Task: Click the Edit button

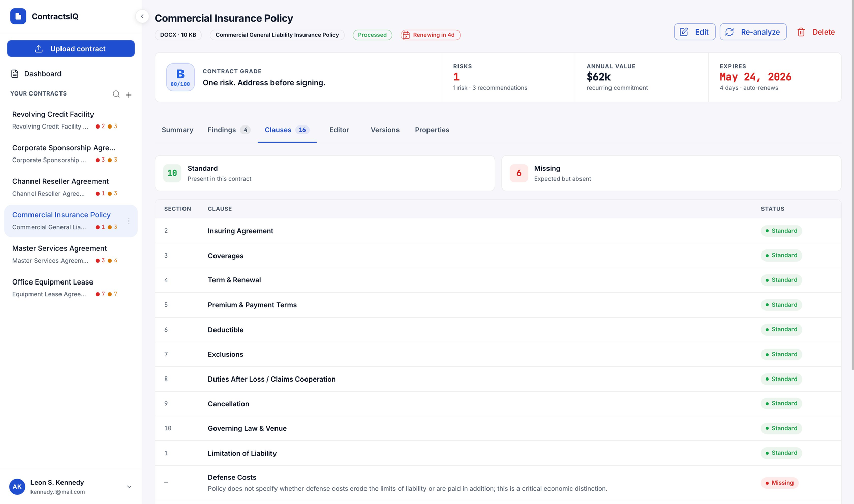Action: click(694, 32)
